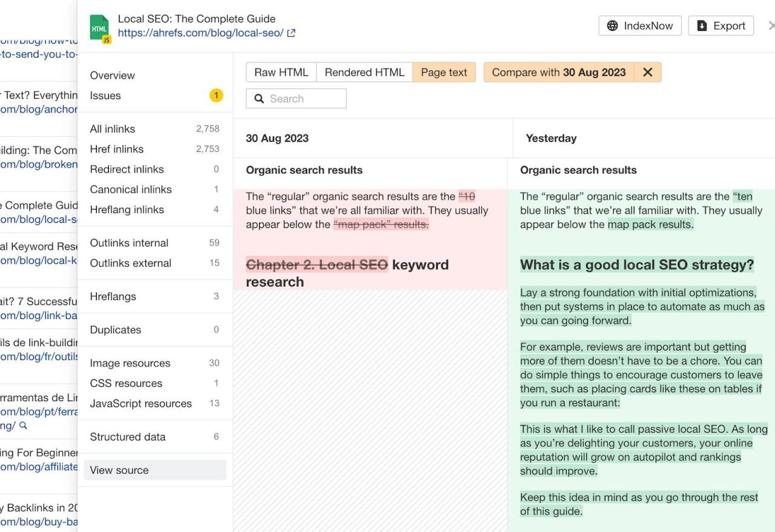
Task: Click the download icon on the Export button
Action: pos(701,25)
